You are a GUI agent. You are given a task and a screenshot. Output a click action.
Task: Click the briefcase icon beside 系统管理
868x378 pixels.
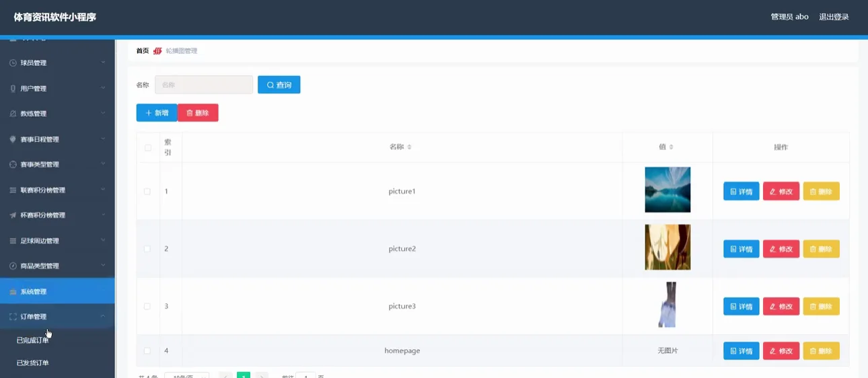[13, 292]
